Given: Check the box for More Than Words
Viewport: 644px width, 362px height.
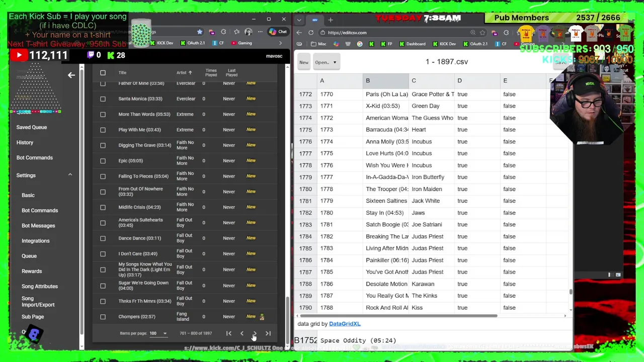Looking at the screenshot, I should 103,115.
